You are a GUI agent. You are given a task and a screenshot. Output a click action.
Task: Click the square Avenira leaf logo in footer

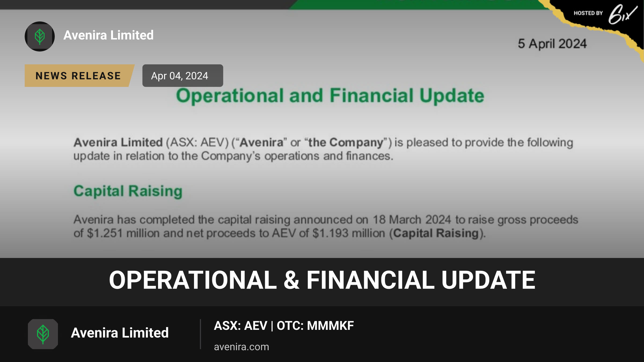click(43, 334)
